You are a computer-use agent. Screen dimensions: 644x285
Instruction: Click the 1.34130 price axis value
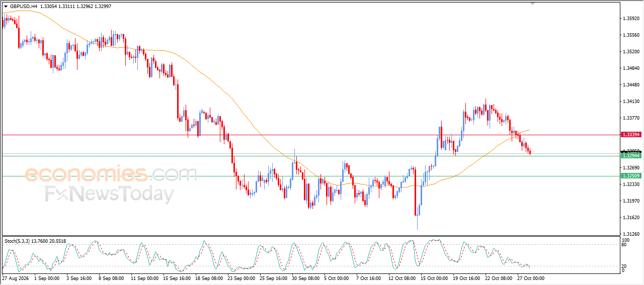[631, 102]
